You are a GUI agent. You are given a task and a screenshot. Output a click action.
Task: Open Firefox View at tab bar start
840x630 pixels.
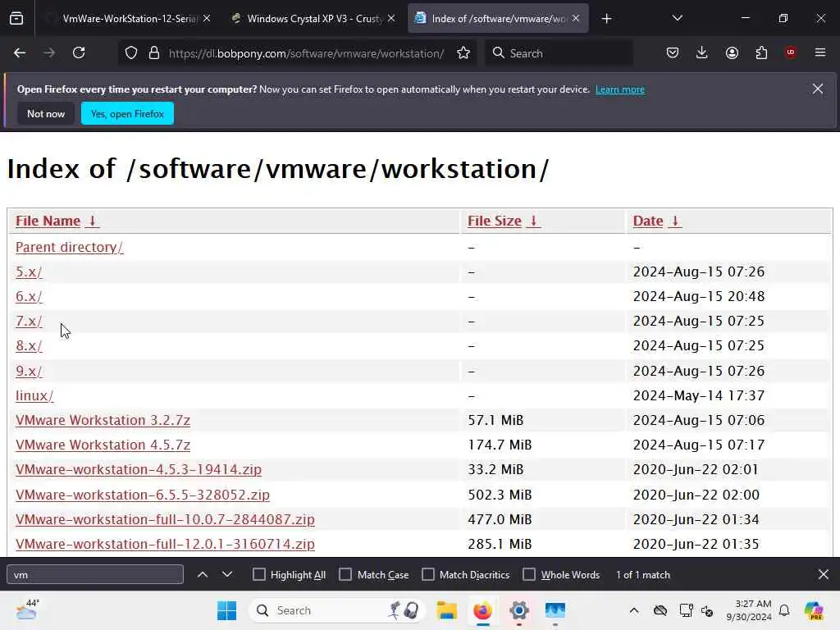16,19
